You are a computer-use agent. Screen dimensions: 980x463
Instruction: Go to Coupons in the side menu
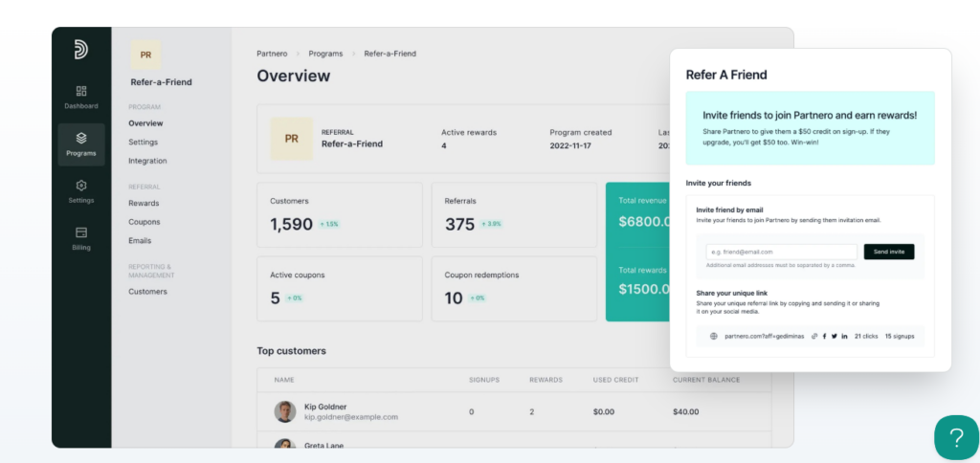(x=145, y=222)
